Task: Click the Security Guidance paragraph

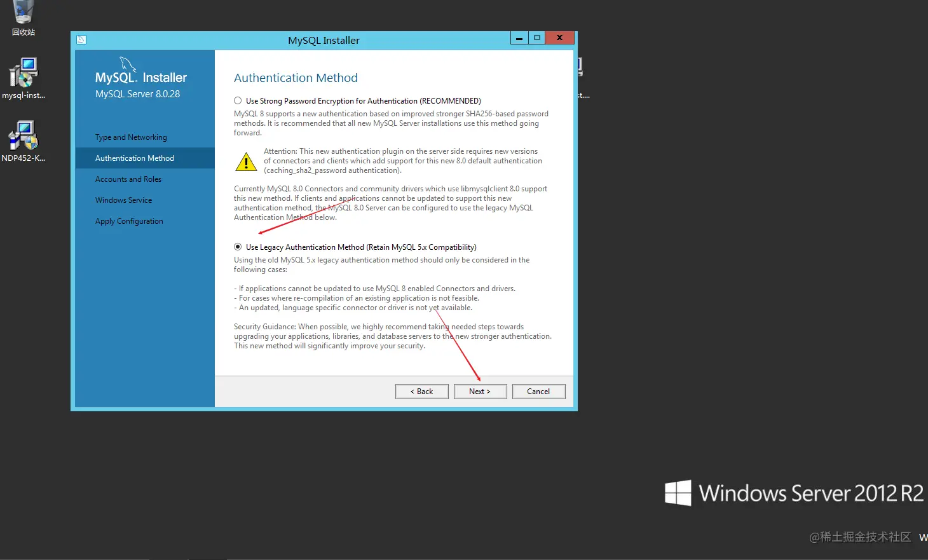Action: [x=393, y=336]
